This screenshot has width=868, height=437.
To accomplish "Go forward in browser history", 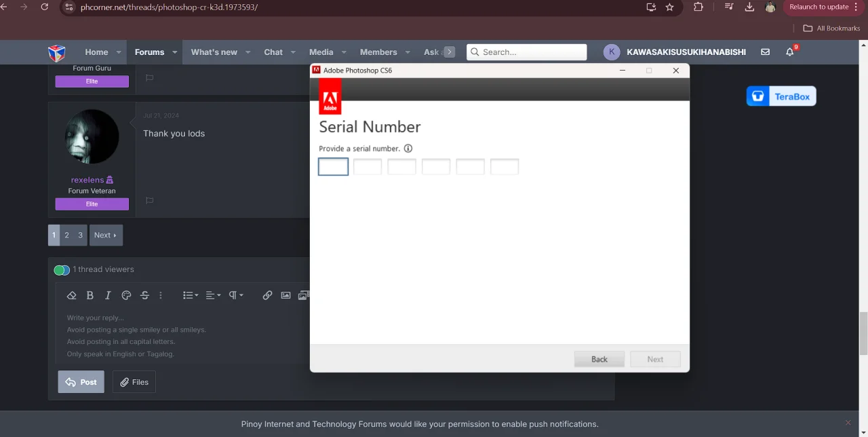I will (24, 7).
